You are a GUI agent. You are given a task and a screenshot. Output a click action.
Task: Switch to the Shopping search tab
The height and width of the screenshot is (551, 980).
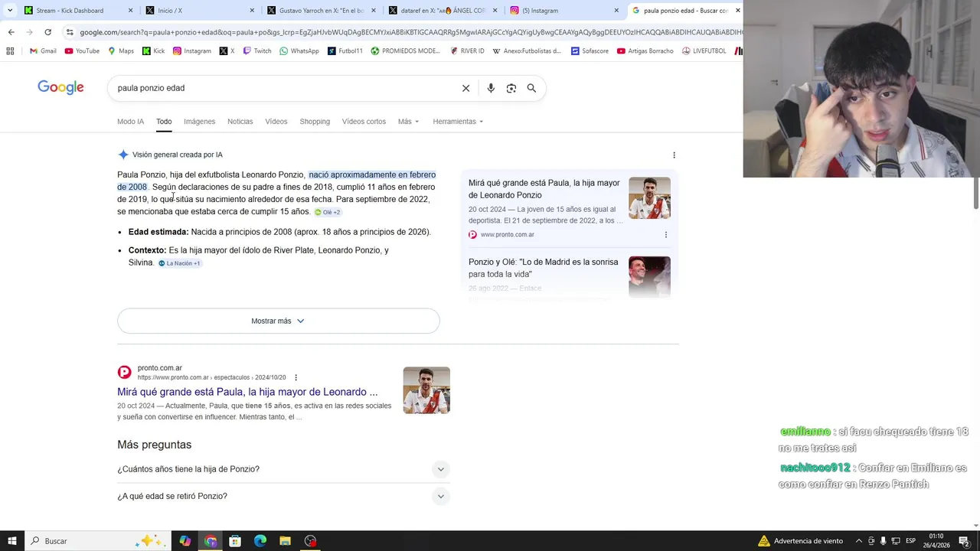(315, 122)
